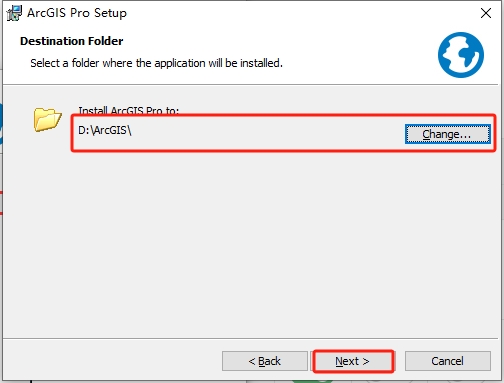
Task: Select the D:\ArcGIS\ install path text
Action: click(105, 130)
